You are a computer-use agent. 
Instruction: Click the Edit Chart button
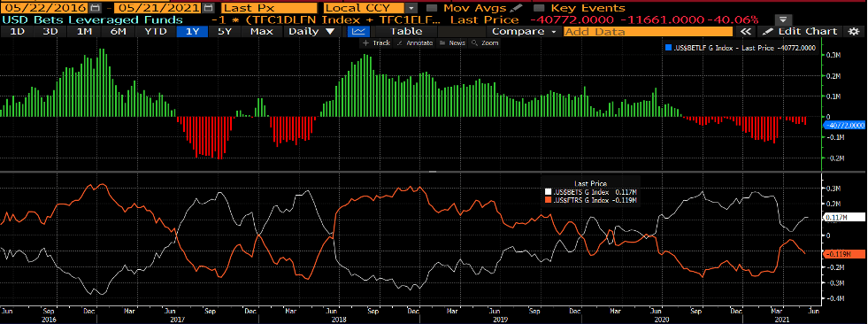(x=800, y=32)
